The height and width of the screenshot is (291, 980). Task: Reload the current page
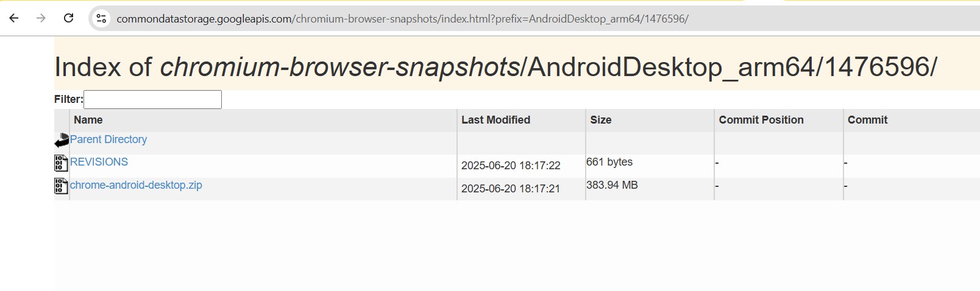coord(69,18)
